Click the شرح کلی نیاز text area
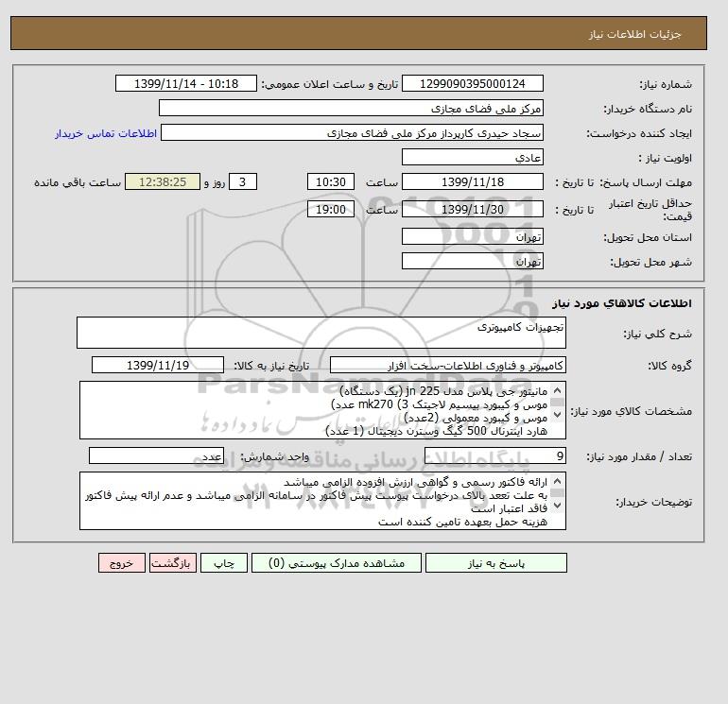 click(x=321, y=333)
